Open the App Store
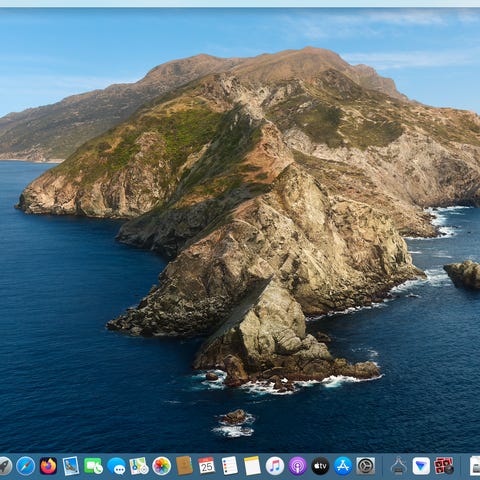Screen dimensions: 480x480 click(x=343, y=466)
